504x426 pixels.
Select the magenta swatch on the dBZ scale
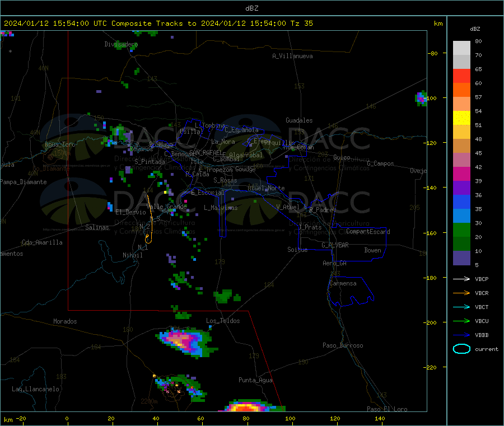point(461,174)
